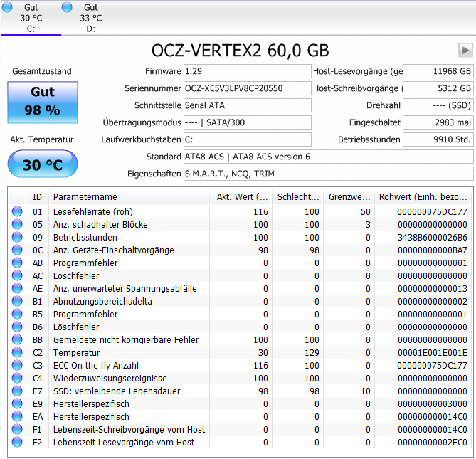476x459 pixels.
Task: Select Lebenszeit-Schreibvorgänge vom Host parameter name
Action: tap(129, 430)
